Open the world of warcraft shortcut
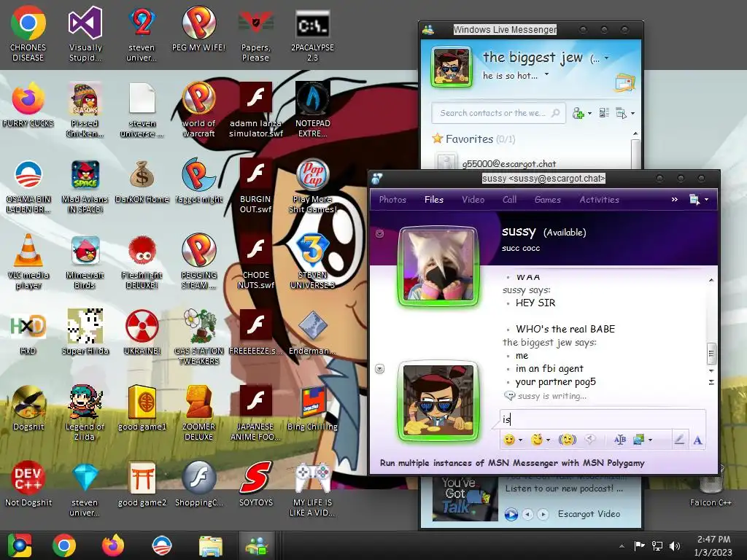This screenshot has width=747, height=560. coord(198,110)
